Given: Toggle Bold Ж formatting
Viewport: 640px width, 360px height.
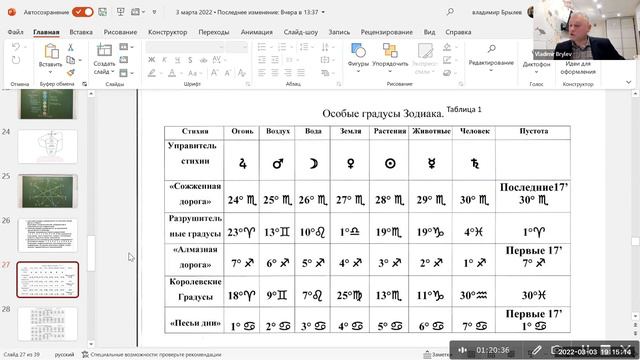Looking at the screenshot, I should (x=151, y=60).
